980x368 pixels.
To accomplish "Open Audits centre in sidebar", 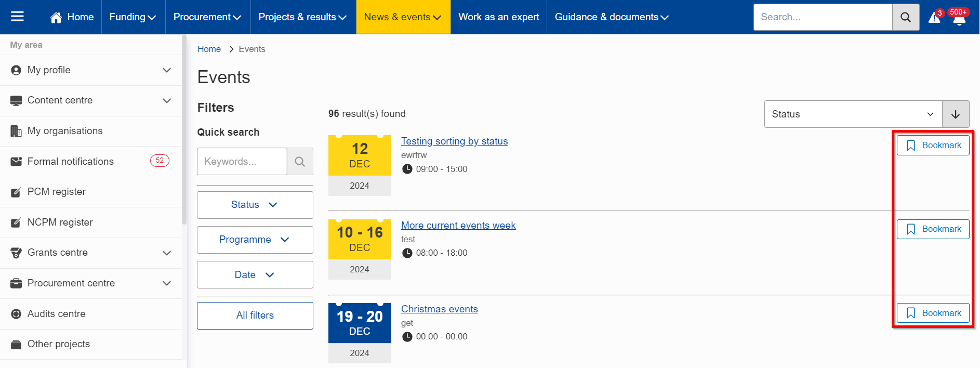I will click(91, 314).
